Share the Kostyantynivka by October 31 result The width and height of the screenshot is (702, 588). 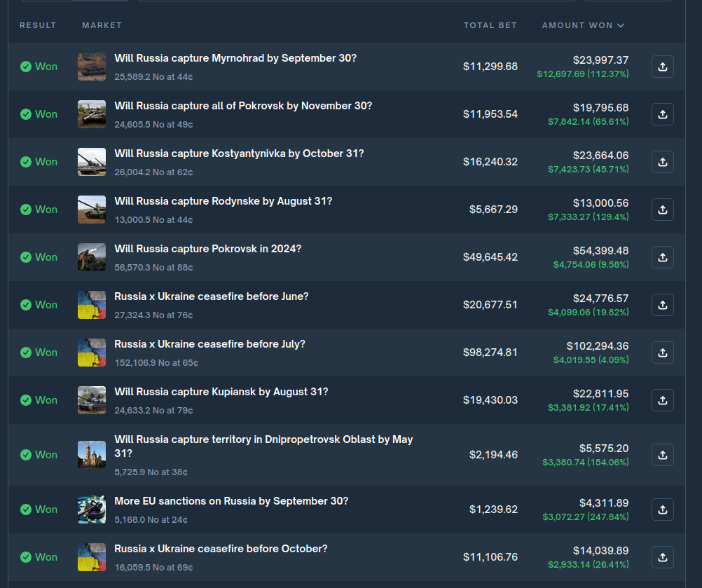[x=663, y=162]
